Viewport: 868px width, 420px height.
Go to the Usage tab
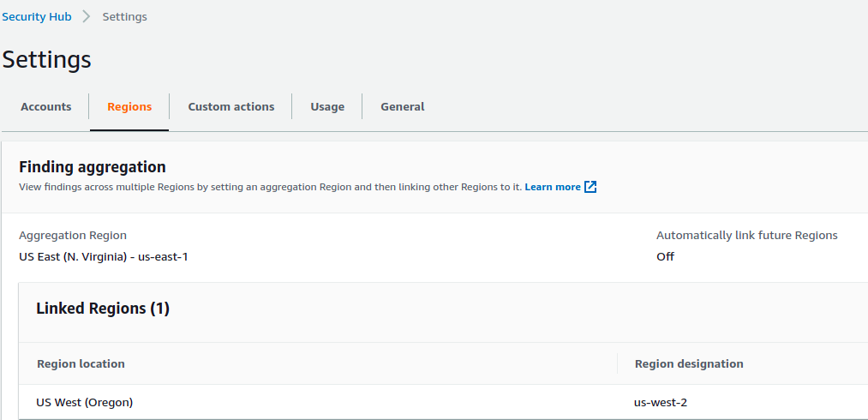point(327,107)
